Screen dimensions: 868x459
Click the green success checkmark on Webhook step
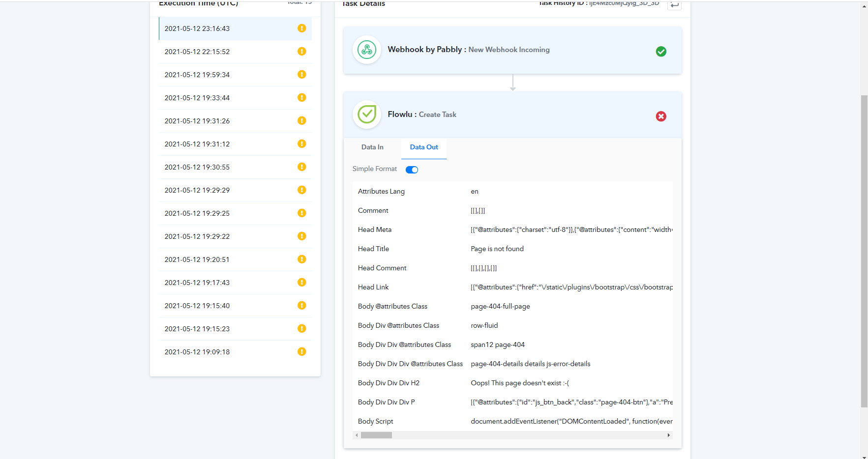pyautogui.click(x=661, y=52)
